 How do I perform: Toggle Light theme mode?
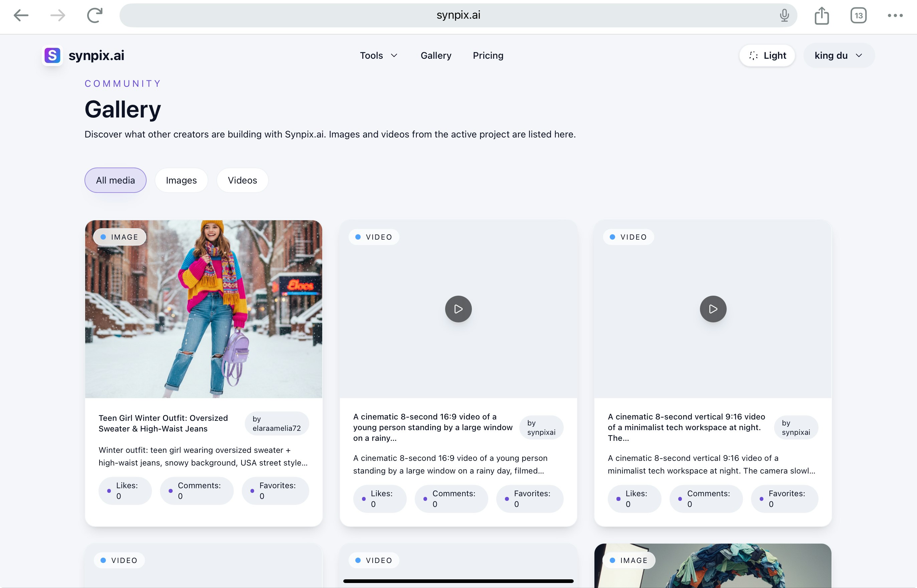pyautogui.click(x=767, y=55)
